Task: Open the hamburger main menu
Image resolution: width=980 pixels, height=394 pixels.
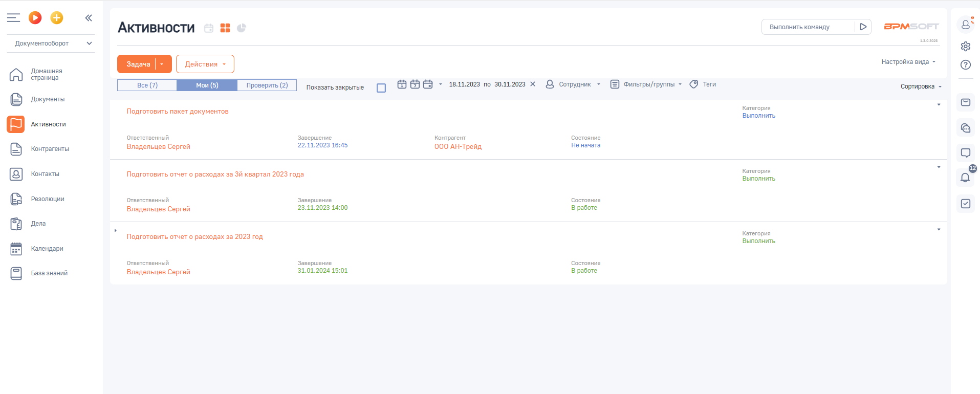Action: tap(13, 18)
